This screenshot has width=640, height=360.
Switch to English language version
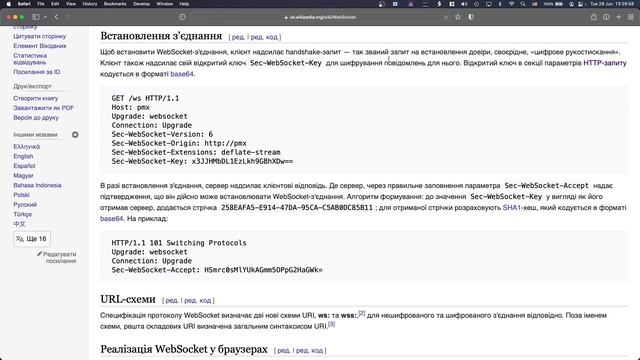pos(23,156)
